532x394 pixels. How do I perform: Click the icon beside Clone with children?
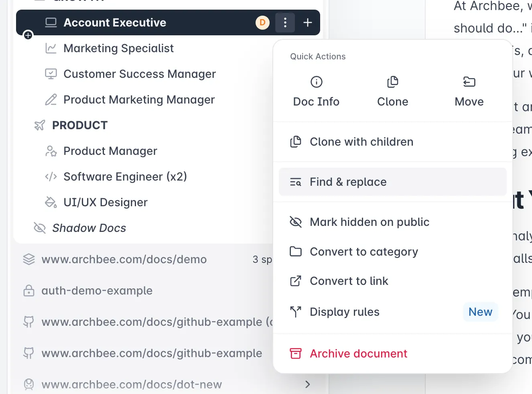point(296,142)
